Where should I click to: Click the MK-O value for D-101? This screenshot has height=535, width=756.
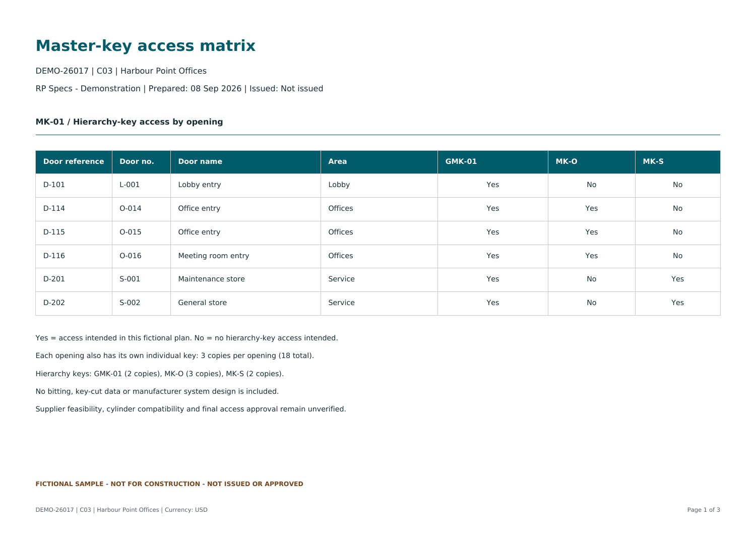592,185
